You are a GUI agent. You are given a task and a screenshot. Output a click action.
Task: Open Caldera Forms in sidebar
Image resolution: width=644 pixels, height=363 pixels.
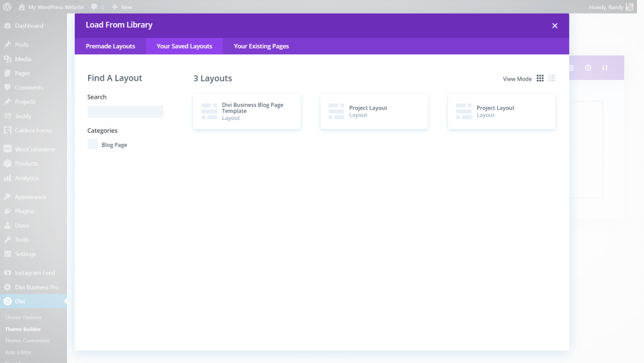pos(33,130)
